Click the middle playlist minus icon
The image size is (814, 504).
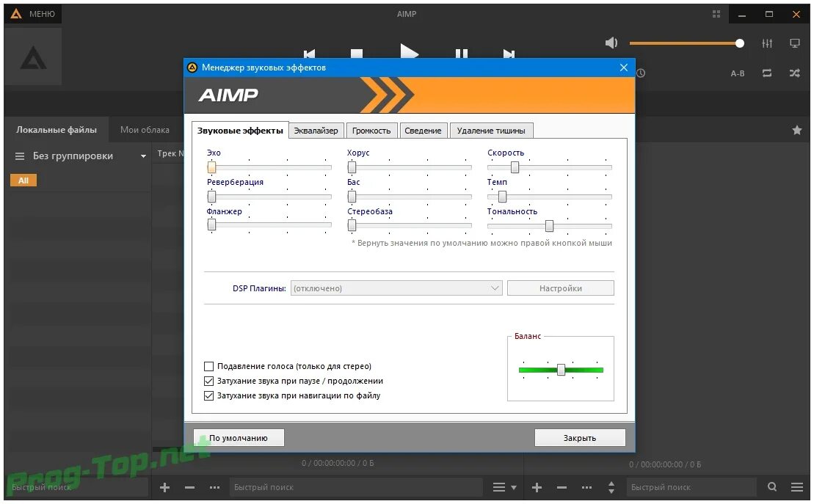(189, 487)
